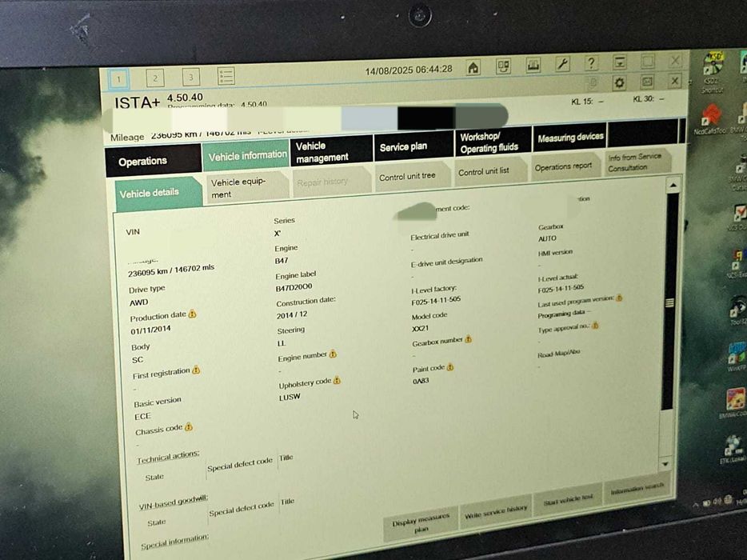Open the Operations report sub-tab

(x=565, y=167)
